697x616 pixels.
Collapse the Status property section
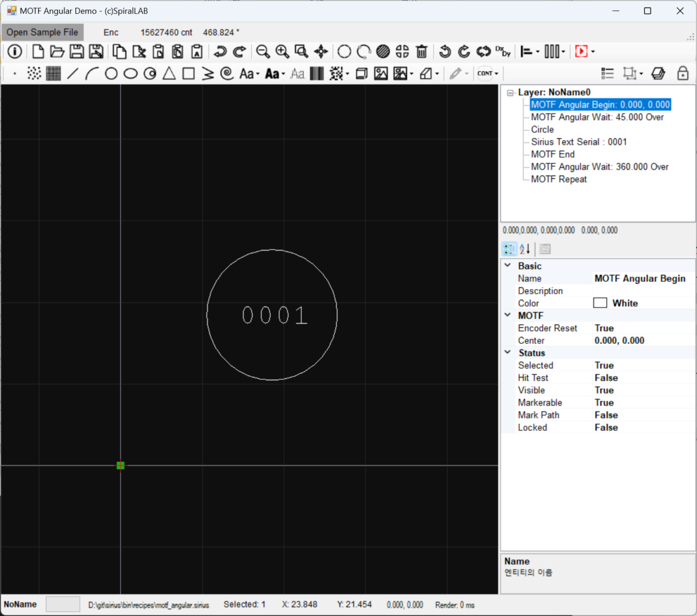508,352
